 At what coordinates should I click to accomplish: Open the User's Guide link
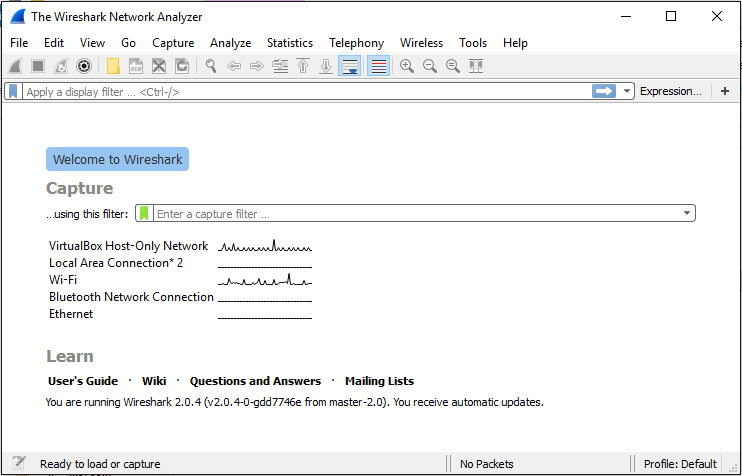click(83, 381)
